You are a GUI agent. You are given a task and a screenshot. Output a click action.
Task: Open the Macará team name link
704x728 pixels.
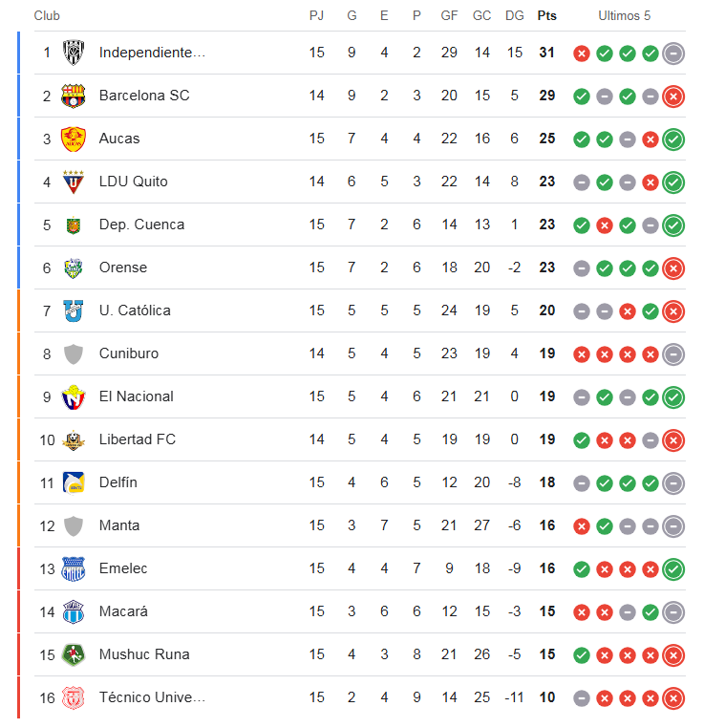123,611
